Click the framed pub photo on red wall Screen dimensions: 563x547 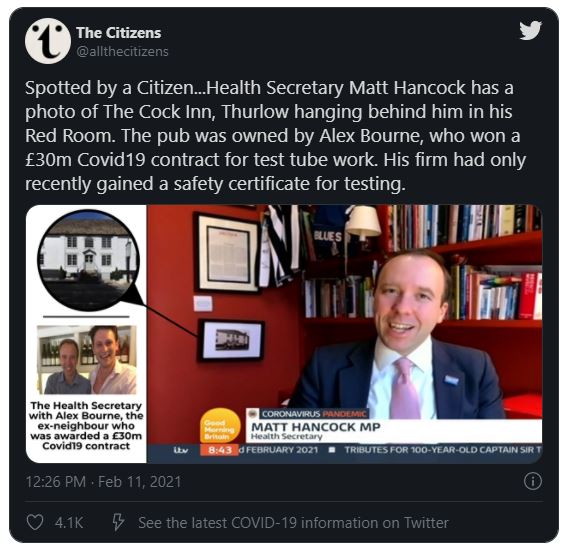(x=231, y=340)
